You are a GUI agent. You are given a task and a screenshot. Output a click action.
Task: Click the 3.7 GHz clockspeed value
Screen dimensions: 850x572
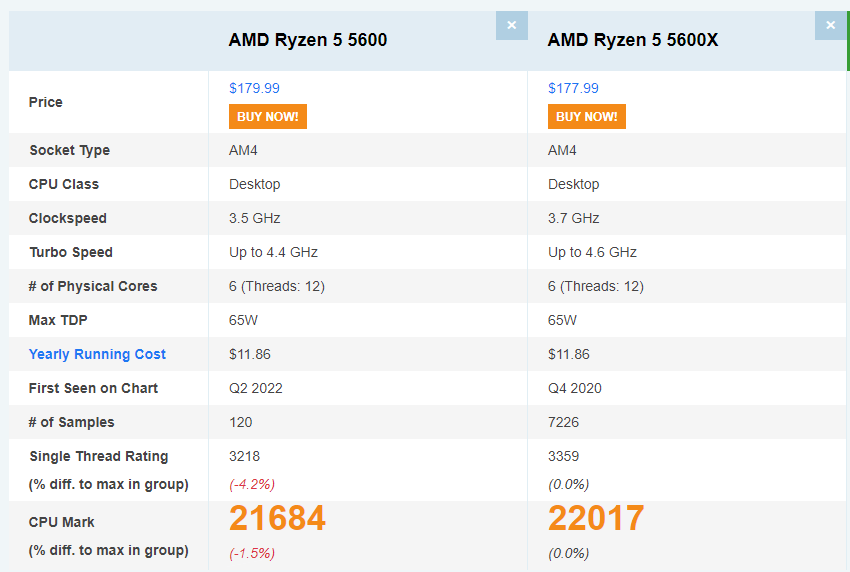[x=573, y=218]
